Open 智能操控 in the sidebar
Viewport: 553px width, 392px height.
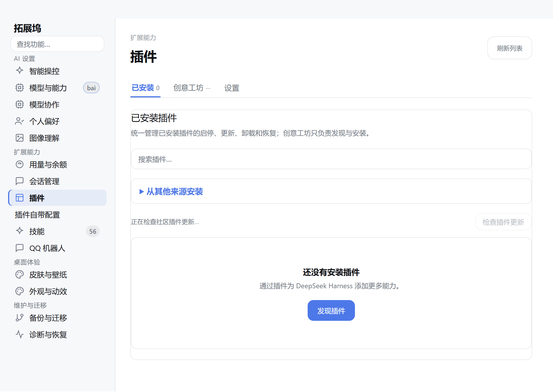click(58, 71)
